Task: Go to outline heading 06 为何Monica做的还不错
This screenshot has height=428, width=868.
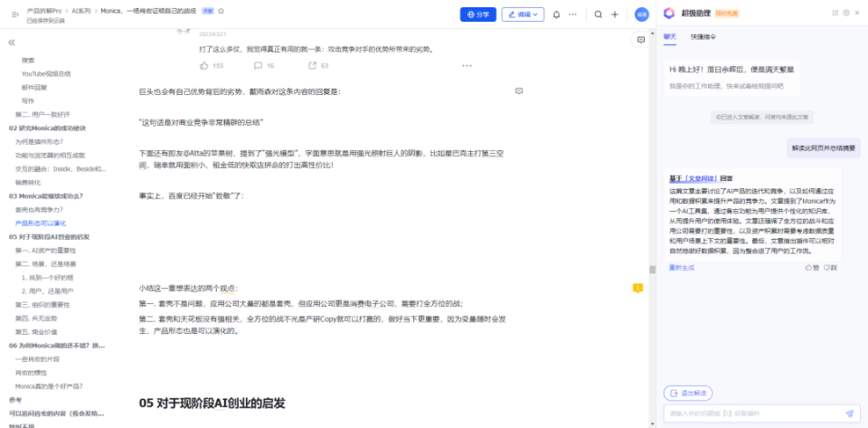Action: coord(57,346)
